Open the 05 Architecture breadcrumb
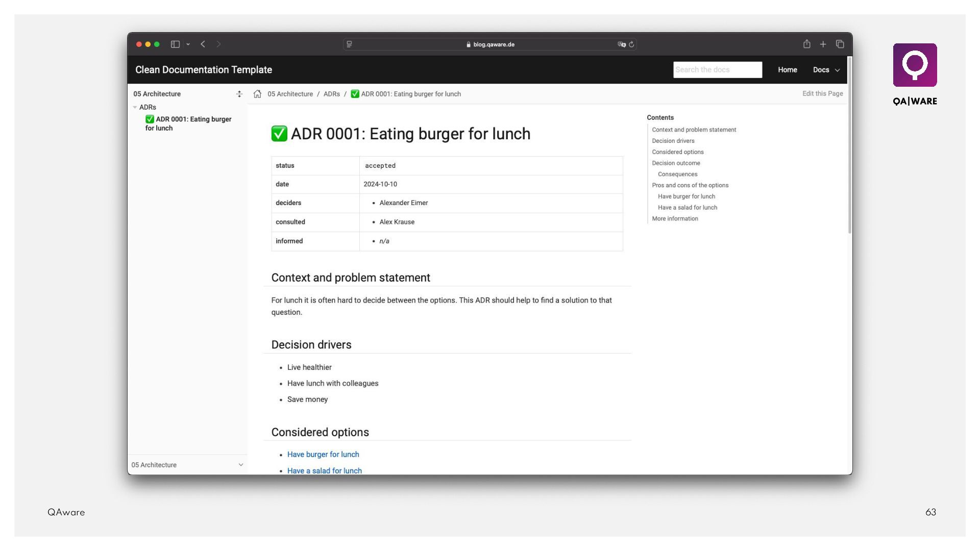This screenshot has width=980, height=551. click(290, 94)
